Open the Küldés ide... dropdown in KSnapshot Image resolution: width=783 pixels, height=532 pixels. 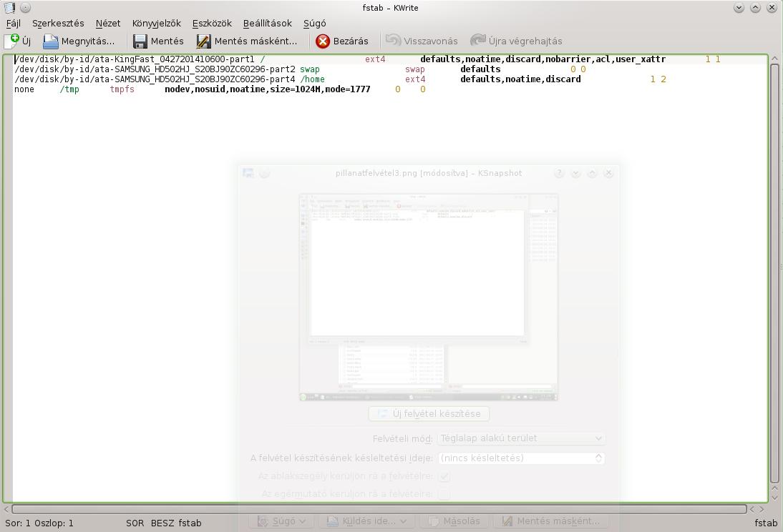point(366,521)
